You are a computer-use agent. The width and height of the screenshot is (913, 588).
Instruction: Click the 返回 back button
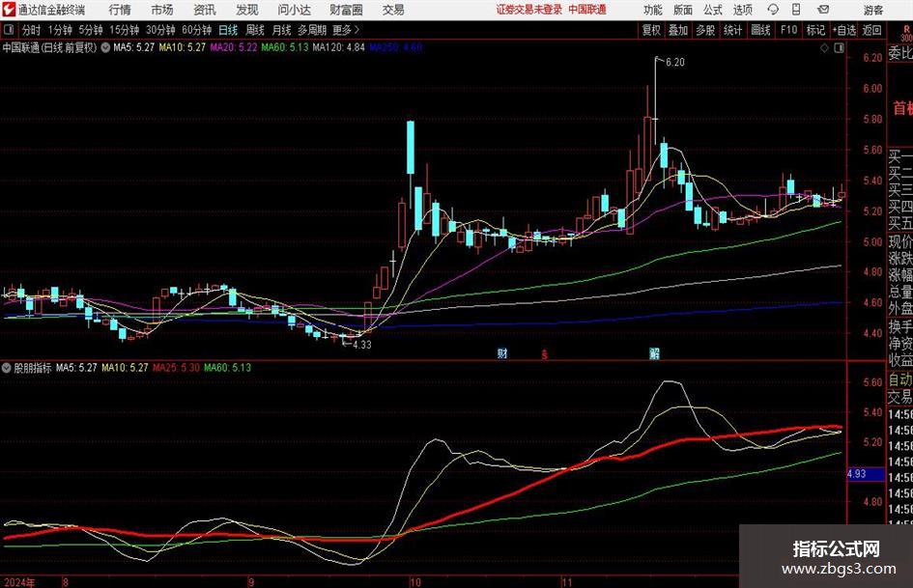click(871, 30)
